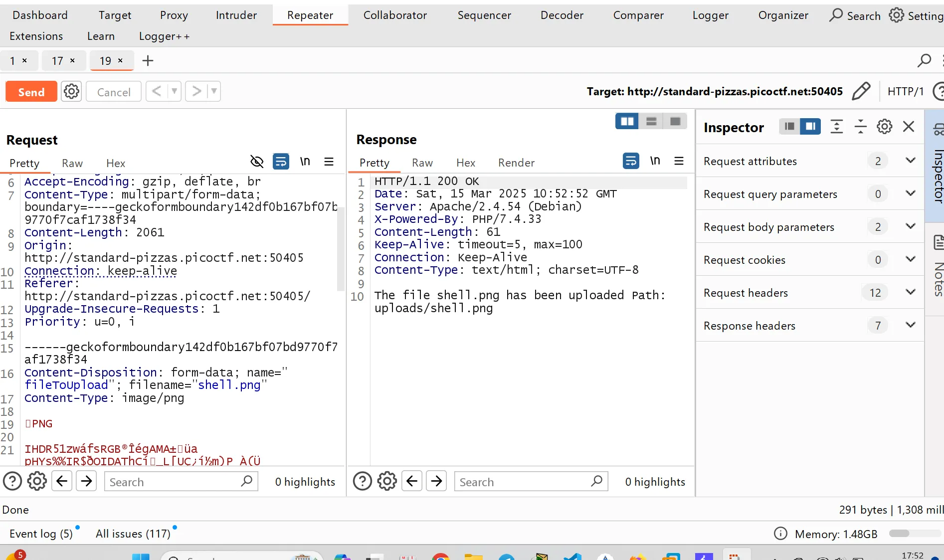Screen dimensions: 944x560
Task: Dock Inspector to the left layout
Action: pos(789,127)
